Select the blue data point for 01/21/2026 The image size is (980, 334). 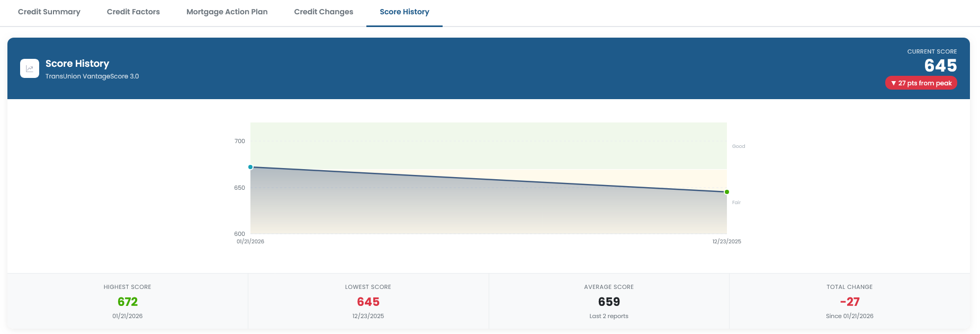pos(251,166)
